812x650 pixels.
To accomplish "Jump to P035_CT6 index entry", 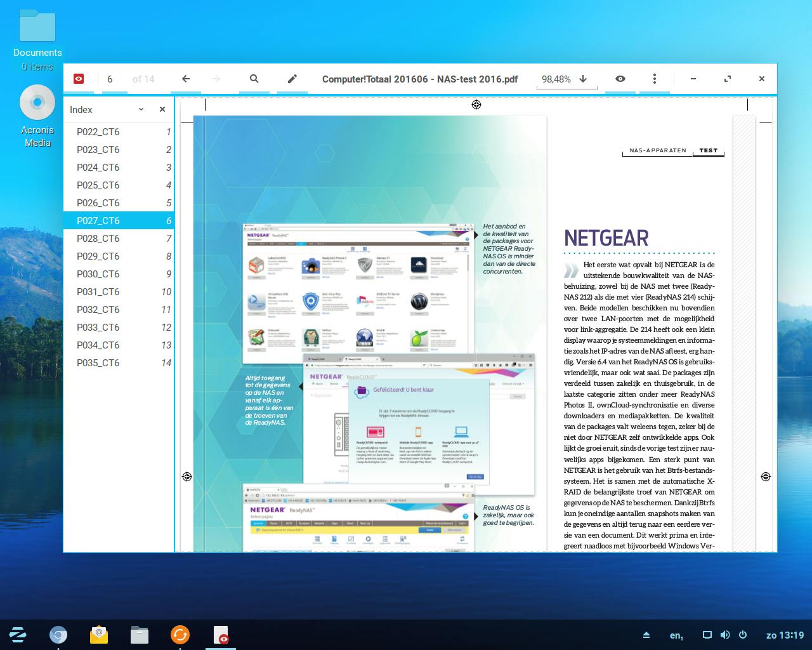I will pyautogui.click(x=98, y=363).
